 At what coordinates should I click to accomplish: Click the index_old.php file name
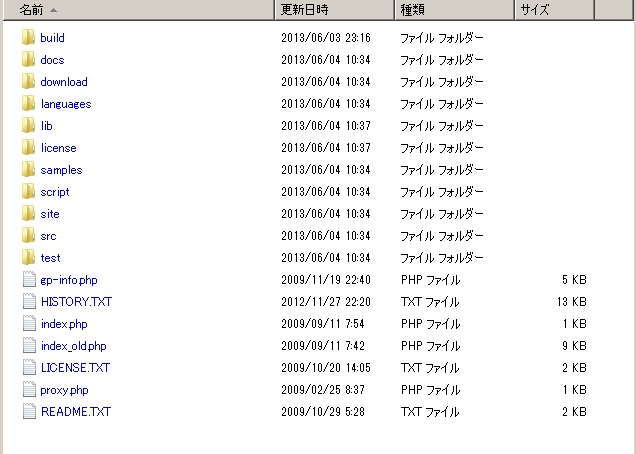[x=73, y=346]
